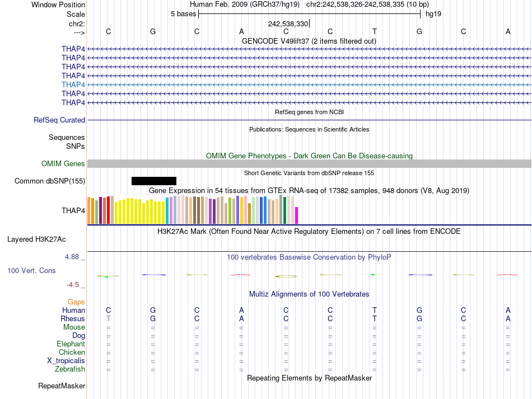Viewport: 532px width, 399px height.
Task: Open Repeating Elements by RepeatMasker title
Action: point(309,378)
